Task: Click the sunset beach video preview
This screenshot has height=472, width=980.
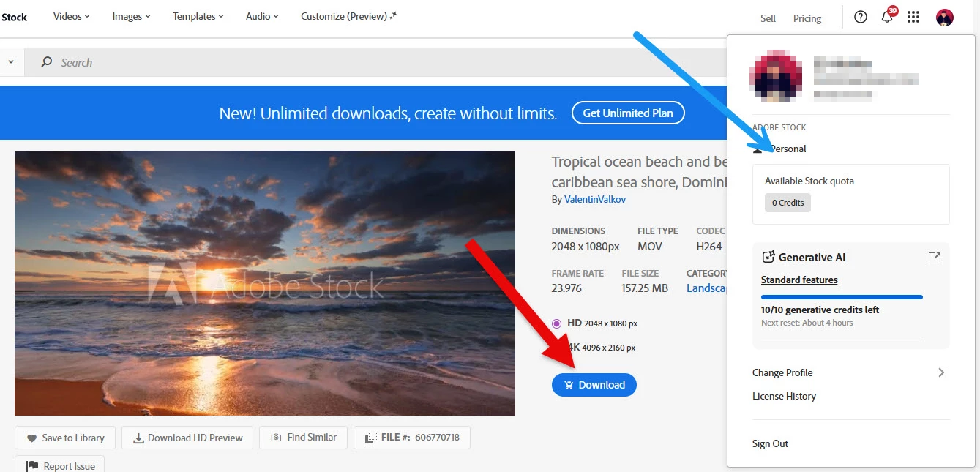Action: tap(265, 283)
